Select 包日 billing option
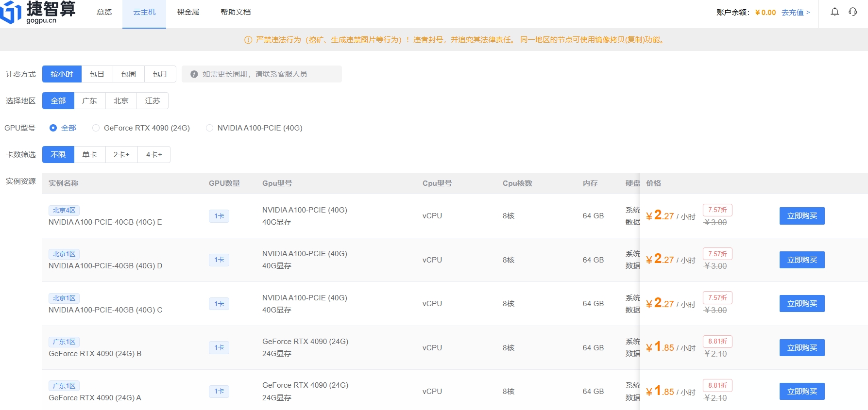868x410 pixels. click(97, 74)
